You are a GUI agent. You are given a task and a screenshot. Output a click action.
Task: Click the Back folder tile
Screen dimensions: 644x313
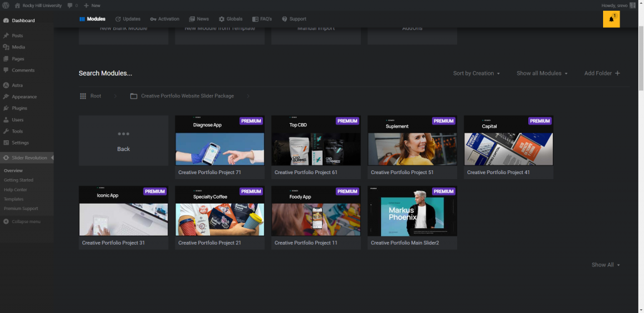[x=124, y=141]
